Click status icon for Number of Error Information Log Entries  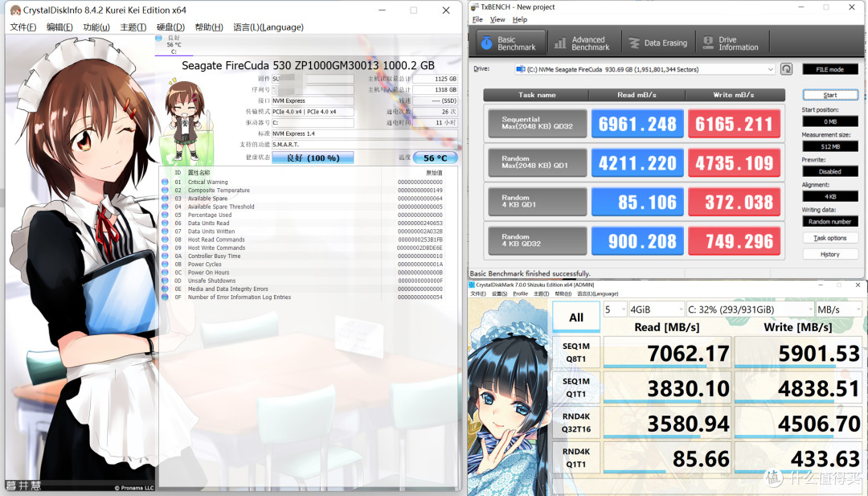tap(165, 297)
